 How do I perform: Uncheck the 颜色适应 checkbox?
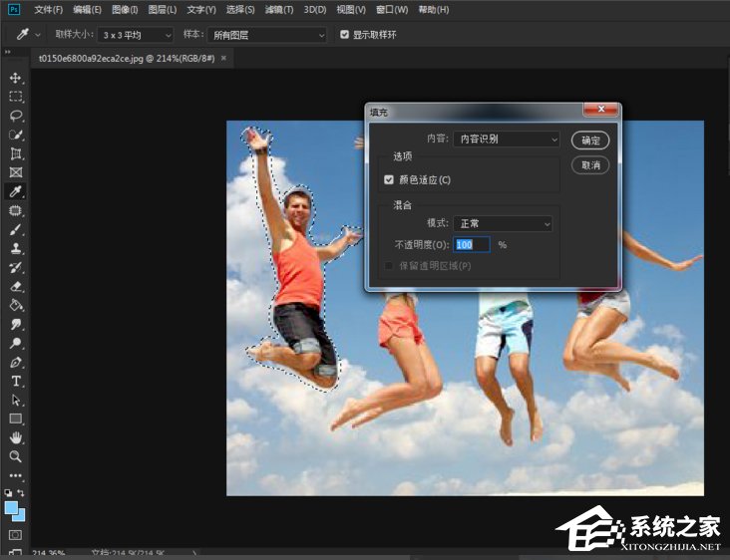(389, 180)
